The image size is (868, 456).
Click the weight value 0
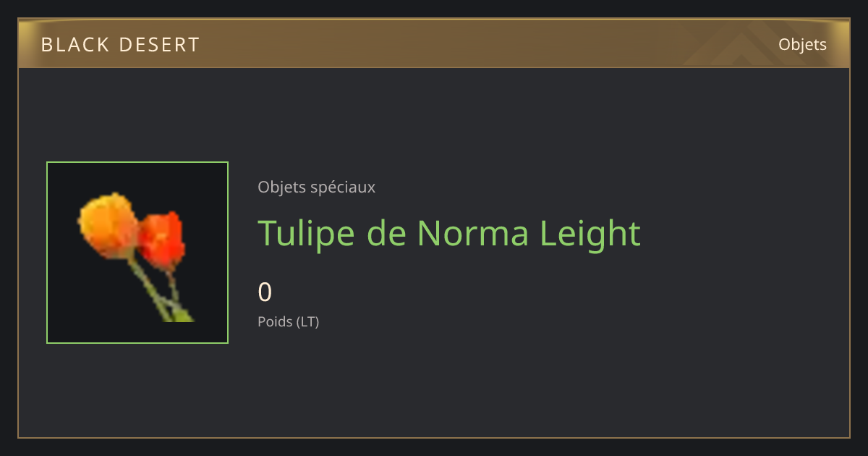265,292
